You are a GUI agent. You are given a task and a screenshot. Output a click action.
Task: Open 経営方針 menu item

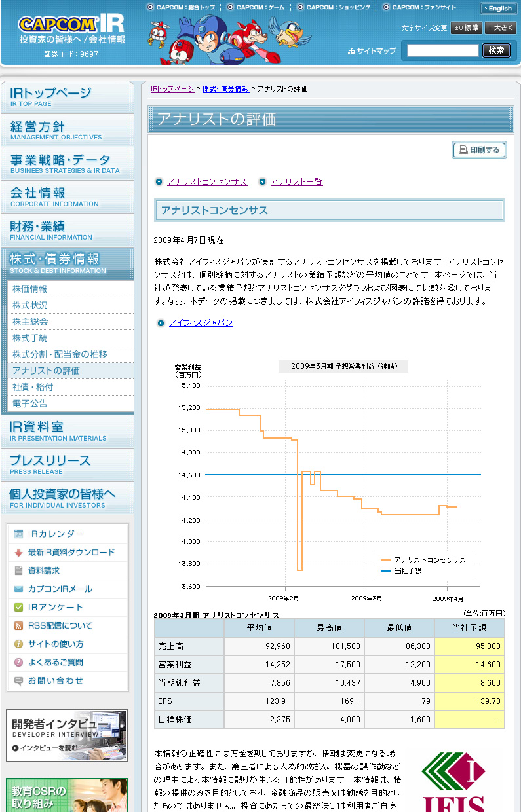(x=68, y=130)
